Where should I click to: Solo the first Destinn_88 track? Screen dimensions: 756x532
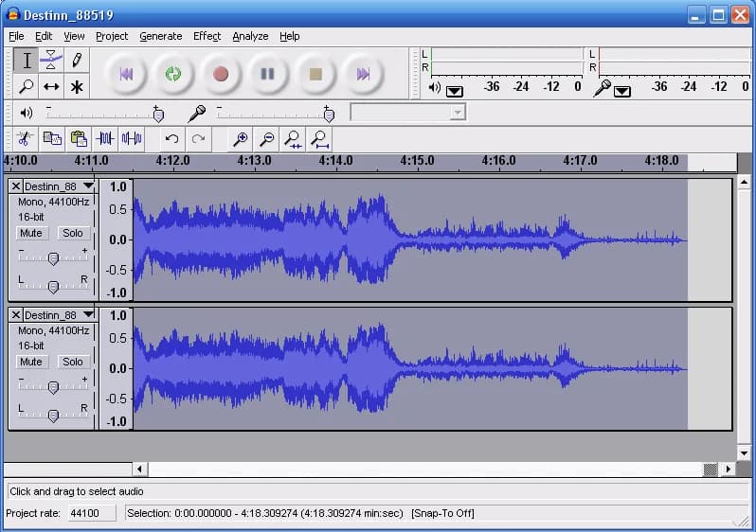pos(73,233)
